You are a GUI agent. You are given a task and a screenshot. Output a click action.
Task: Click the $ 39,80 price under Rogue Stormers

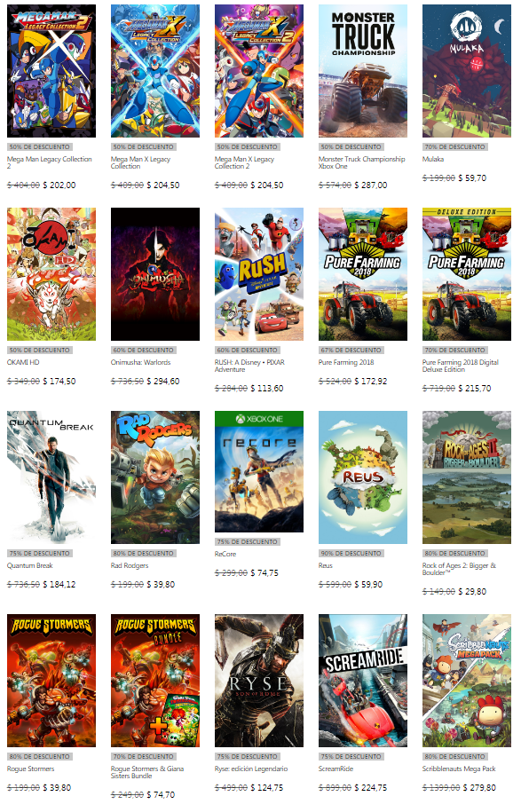(x=57, y=788)
